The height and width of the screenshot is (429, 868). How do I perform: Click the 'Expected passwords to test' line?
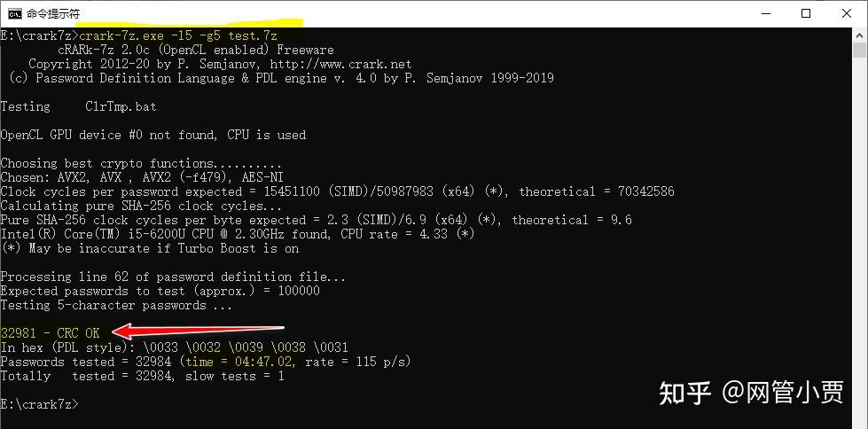pos(160,291)
